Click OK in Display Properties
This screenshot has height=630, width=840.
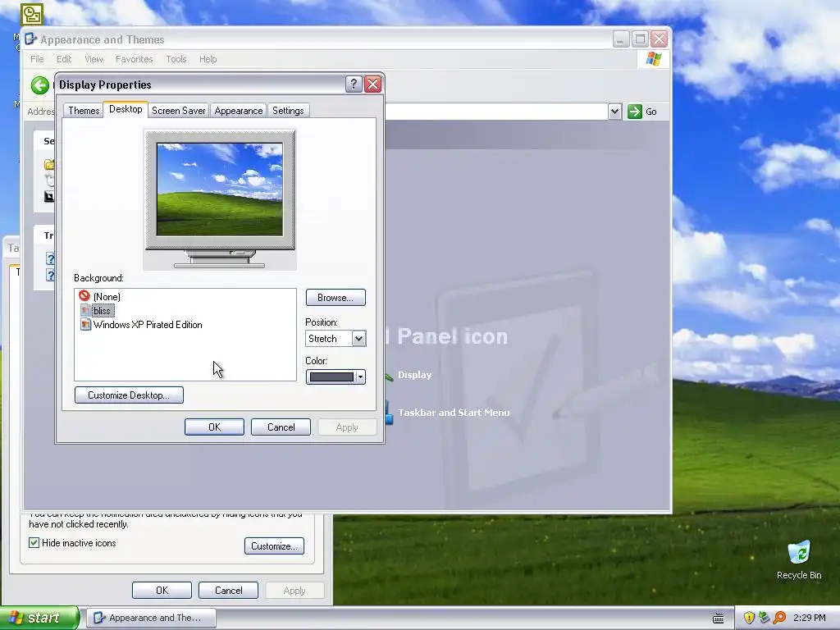[214, 427]
